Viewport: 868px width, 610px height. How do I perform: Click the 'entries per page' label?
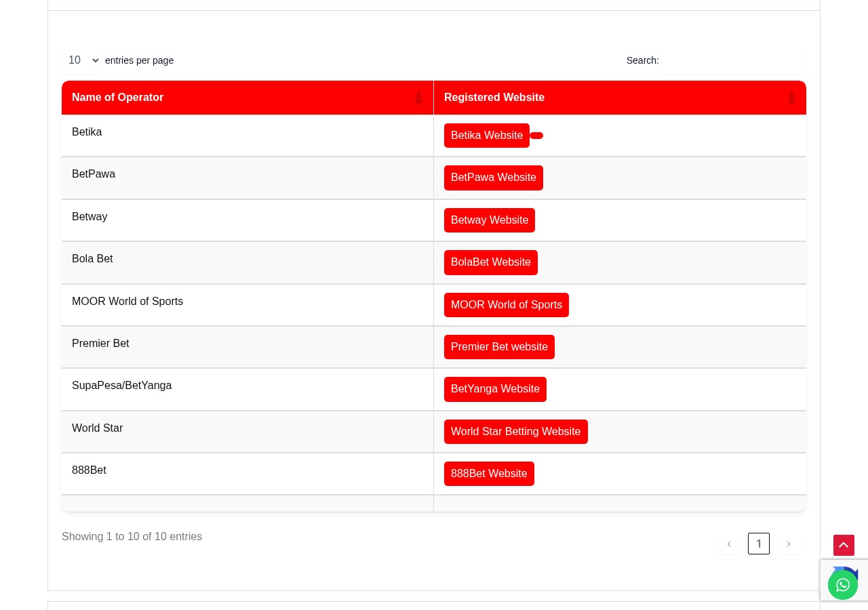139,60
